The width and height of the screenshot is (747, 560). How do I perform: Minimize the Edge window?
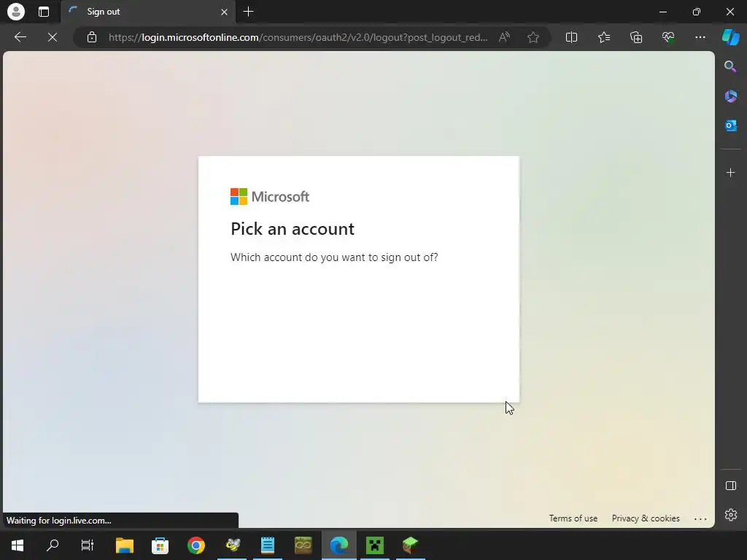[x=662, y=12]
